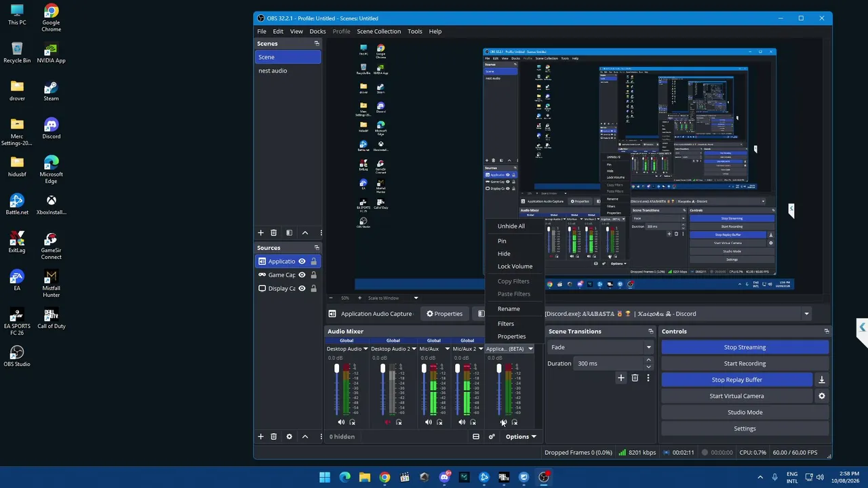Image resolution: width=868 pixels, height=488 pixels.
Task: Unmute Desktop Audio 2 red speaker icon
Action: (388, 422)
